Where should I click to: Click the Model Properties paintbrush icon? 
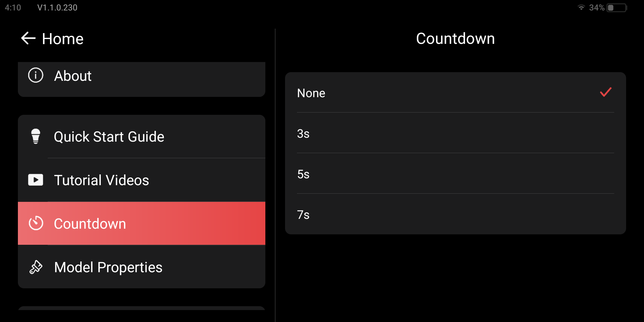[36, 267]
